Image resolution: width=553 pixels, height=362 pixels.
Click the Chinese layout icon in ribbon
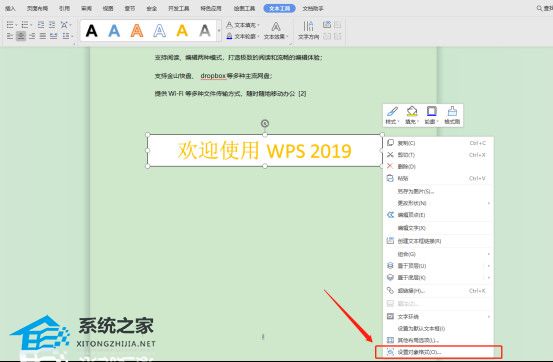[x=65, y=25]
